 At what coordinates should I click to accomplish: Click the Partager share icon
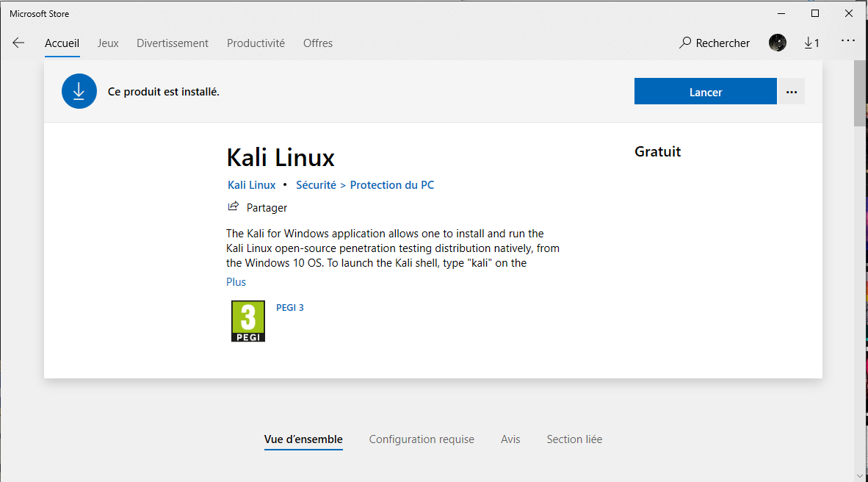click(x=233, y=206)
